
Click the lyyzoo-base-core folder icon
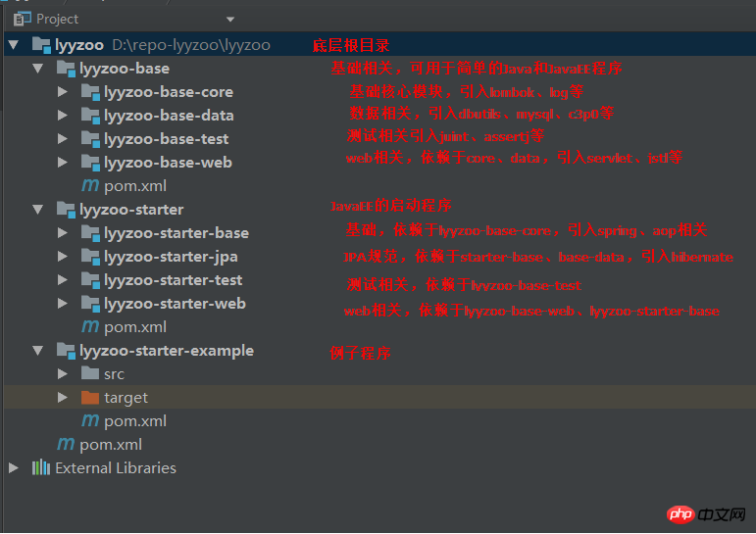pos(90,91)
